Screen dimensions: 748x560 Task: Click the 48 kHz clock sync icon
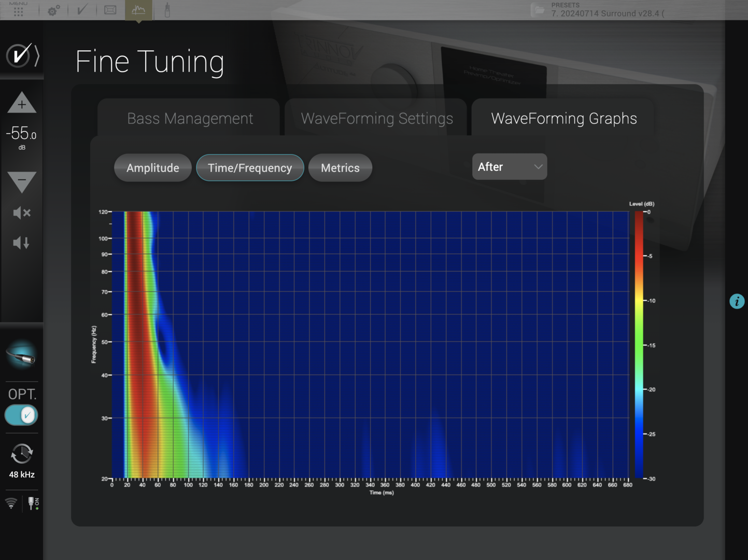(21, 455)
